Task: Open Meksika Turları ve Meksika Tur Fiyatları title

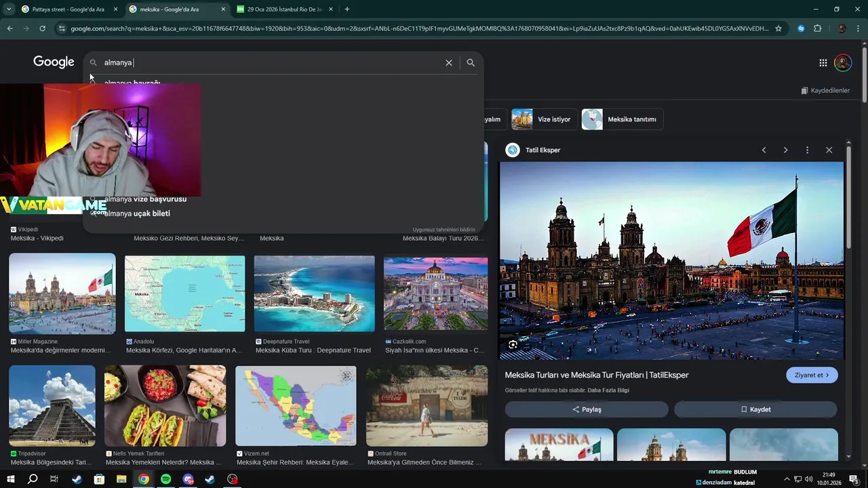Action: (597, 375)
